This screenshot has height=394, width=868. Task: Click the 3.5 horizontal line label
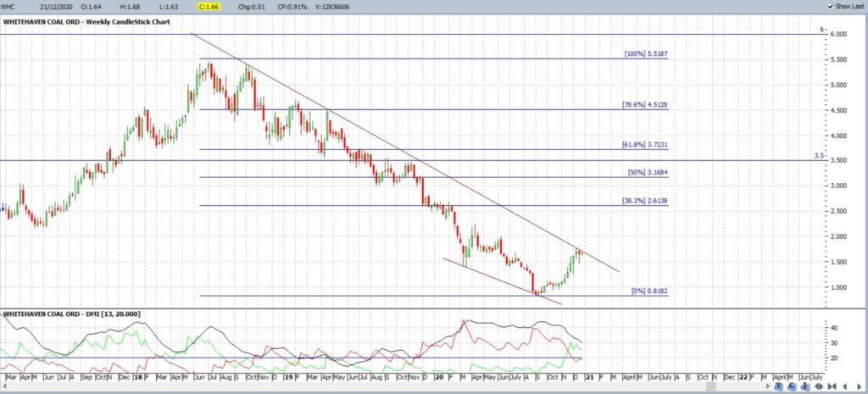(819, 156)
